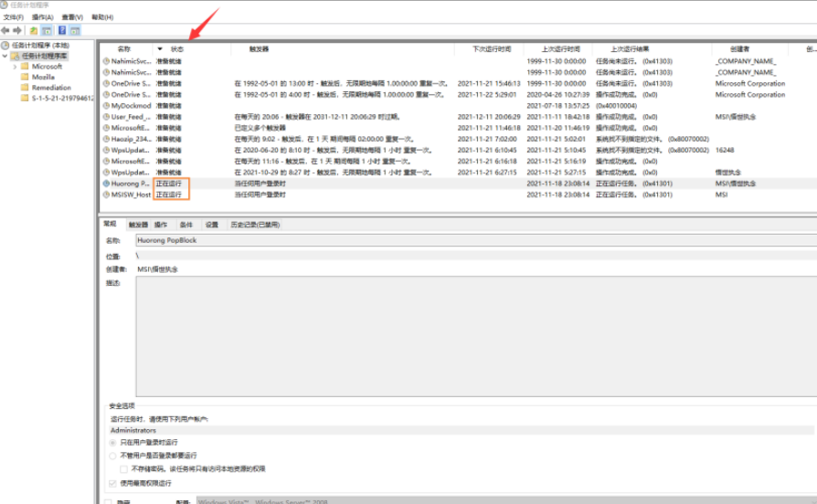Image resolution: width=817 pixels, height=504 pixels.
Task: Sort by the 下次运行时间 column header
Action: pos(492,49)
